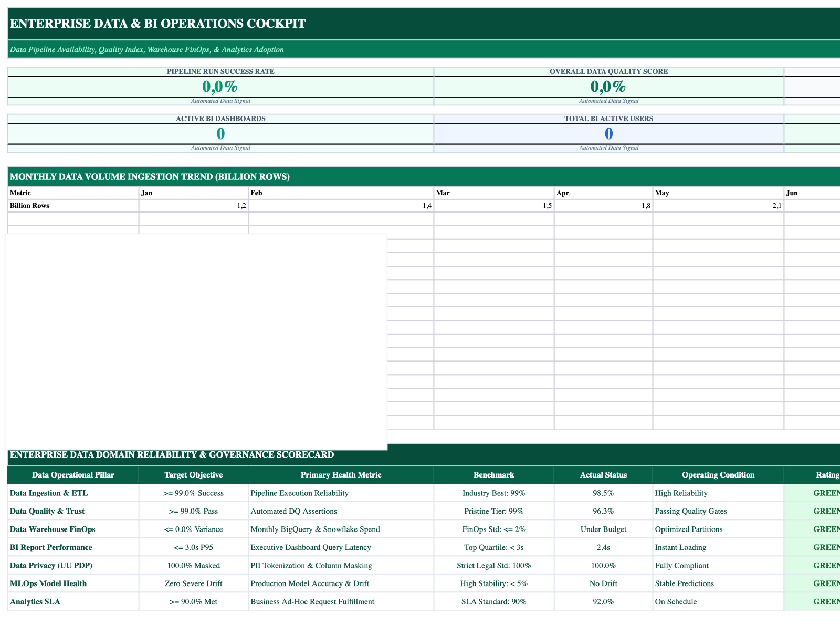This screenshot has height=626, width=840.
Task: Select the Feb column header cell
Action: pyautogui.click(x=341, y=193)
